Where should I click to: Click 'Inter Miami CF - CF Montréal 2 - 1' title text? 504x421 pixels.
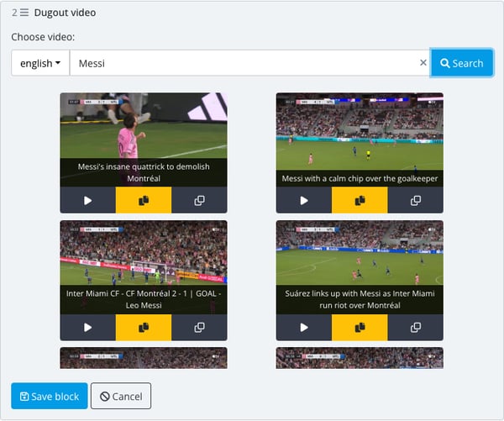144,299
